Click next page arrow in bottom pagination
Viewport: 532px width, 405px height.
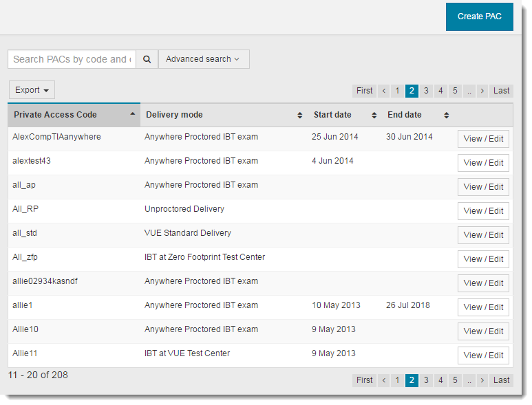pos(482,380)
